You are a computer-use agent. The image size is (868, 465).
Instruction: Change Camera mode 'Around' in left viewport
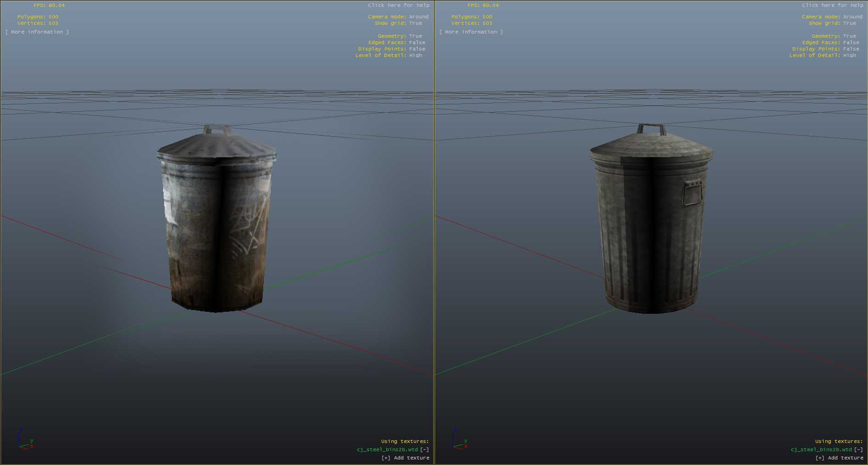tap(418, 17)
